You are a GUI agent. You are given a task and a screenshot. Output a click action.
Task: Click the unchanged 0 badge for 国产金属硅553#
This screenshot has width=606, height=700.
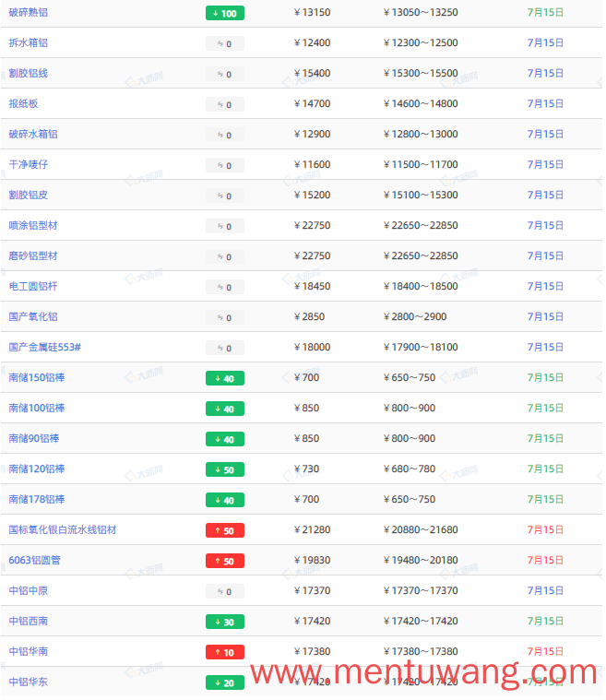click(225, 348)
